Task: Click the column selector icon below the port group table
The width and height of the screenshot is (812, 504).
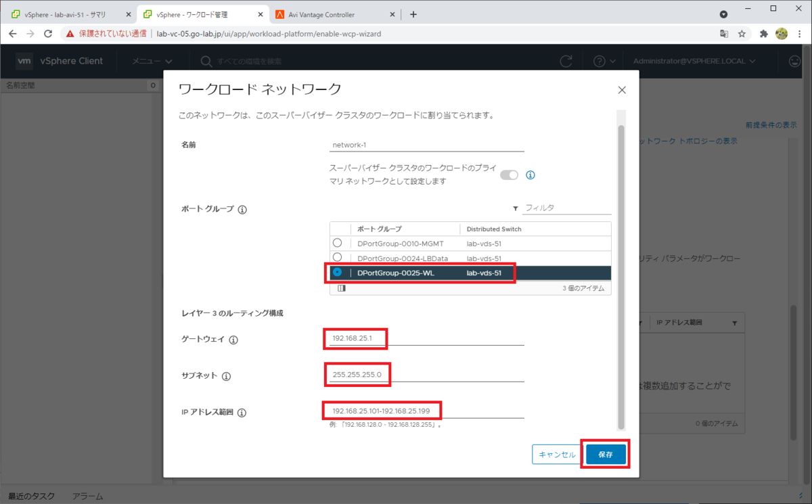Action: coord(341,288)
